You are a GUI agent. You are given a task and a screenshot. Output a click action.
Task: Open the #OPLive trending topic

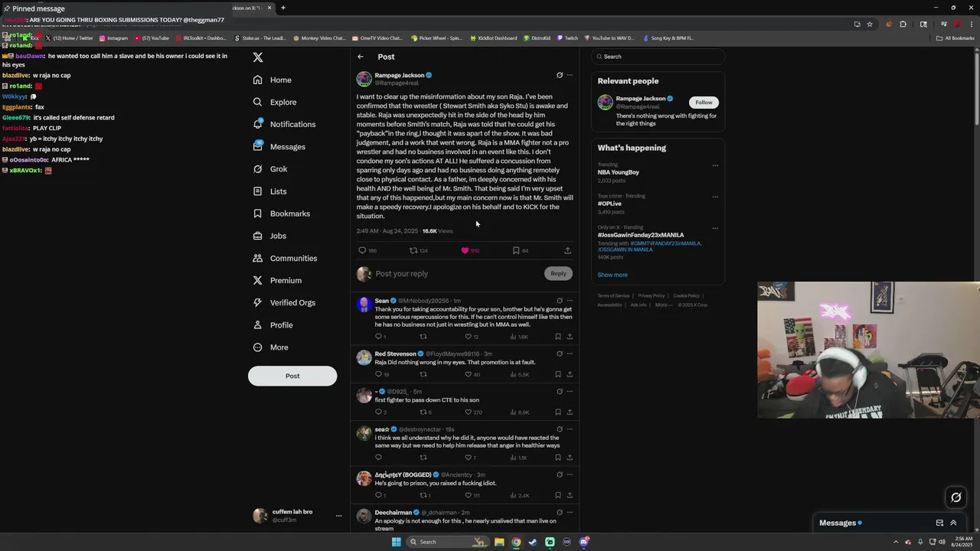click(609, 204)
